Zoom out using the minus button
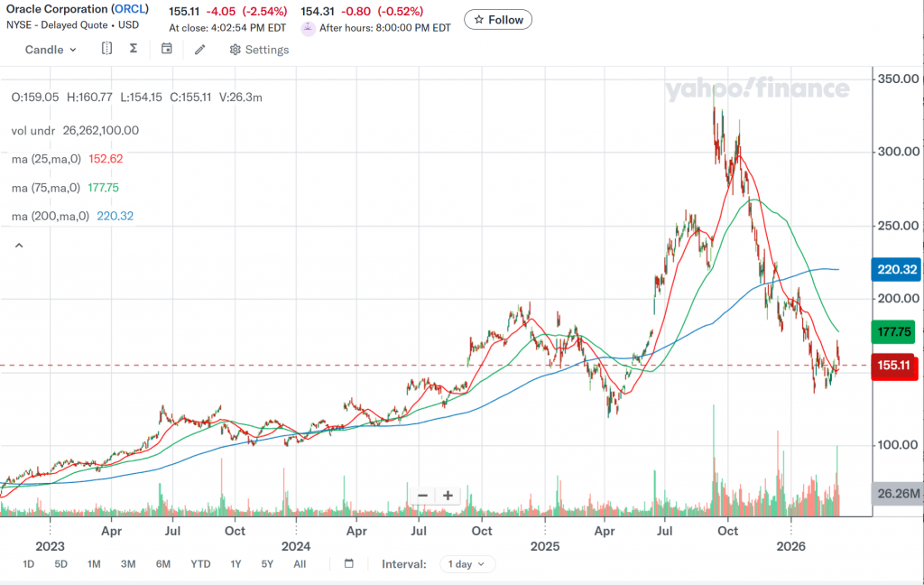This screenshot has width=924, height=585. coord(422,495)
